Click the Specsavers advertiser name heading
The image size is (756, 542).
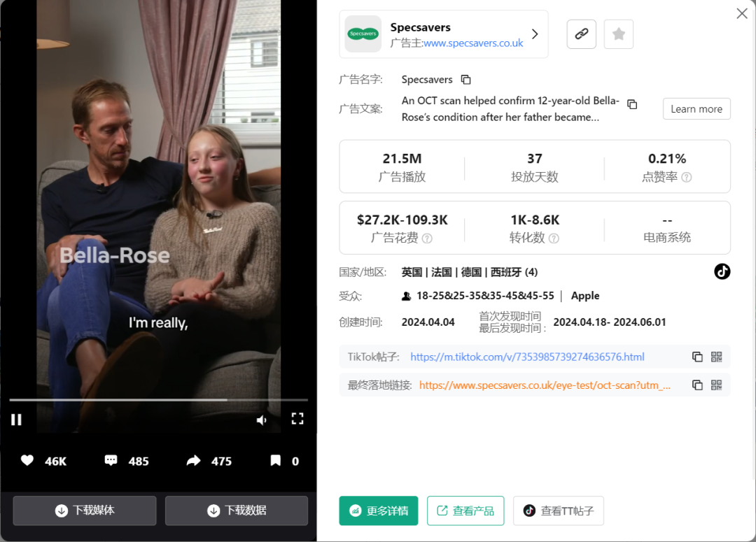tap(421, 27)
